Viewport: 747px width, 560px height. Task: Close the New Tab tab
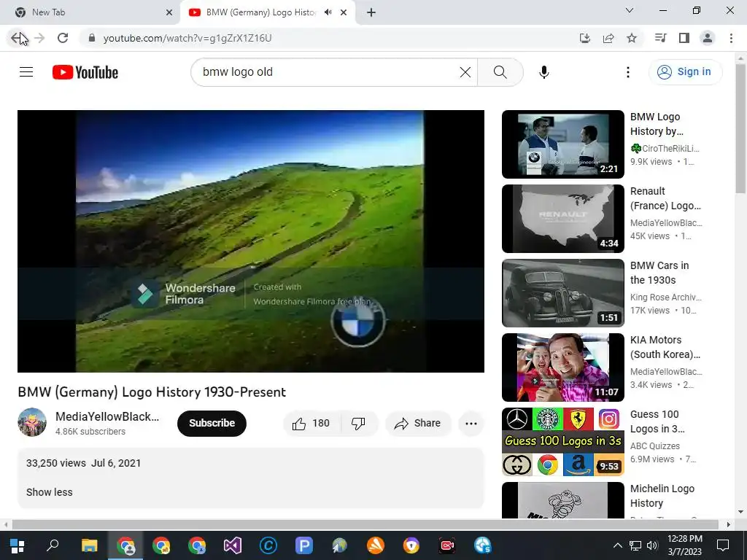pos(169,12)
